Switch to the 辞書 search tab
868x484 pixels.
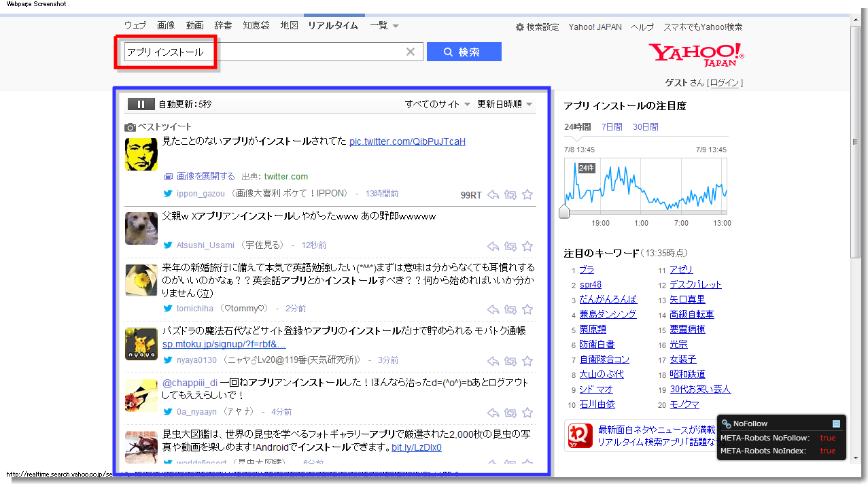tap(223, 25)
